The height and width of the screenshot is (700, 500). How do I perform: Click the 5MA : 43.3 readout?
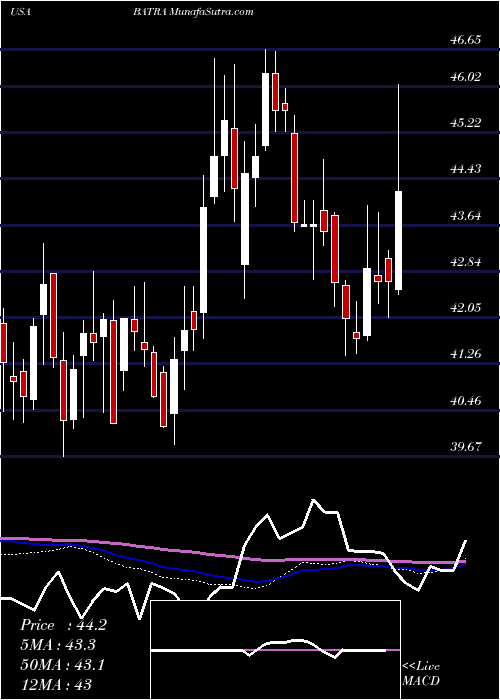coord(58,645)
